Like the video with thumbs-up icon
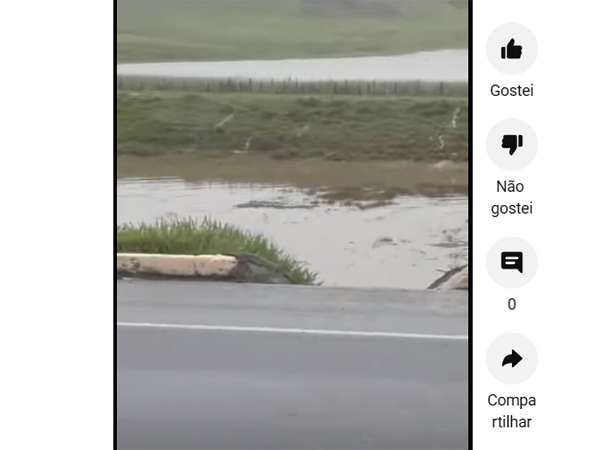 [x=512, y=49]
